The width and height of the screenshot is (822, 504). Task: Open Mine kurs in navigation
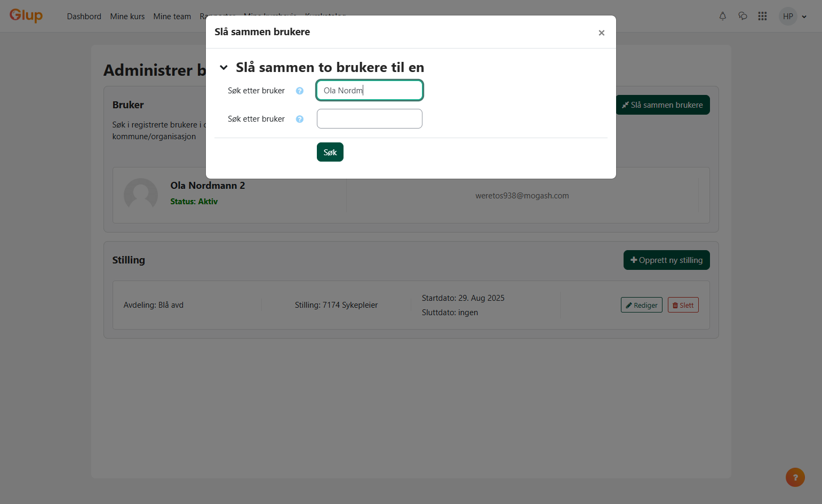[x=127, y=16]
